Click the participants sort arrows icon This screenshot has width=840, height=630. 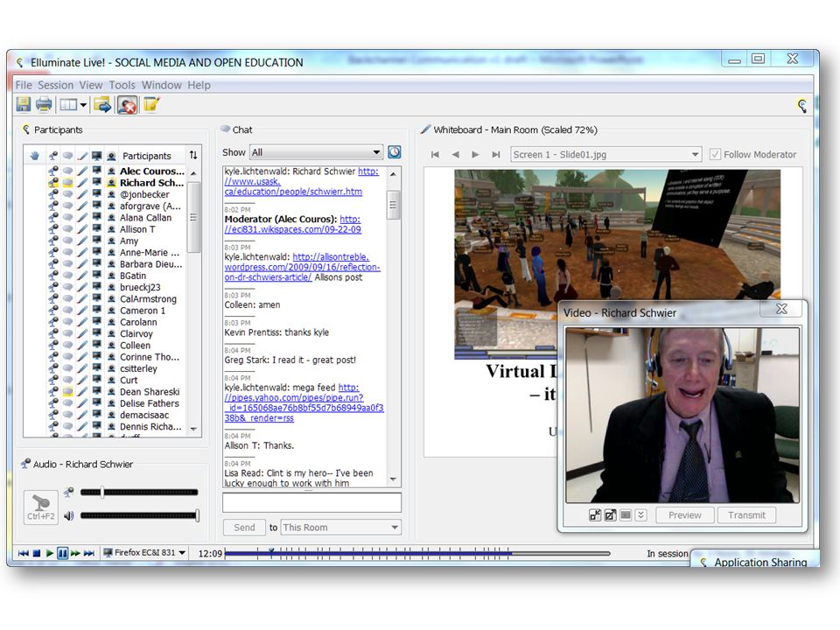(x=193, y=156)
